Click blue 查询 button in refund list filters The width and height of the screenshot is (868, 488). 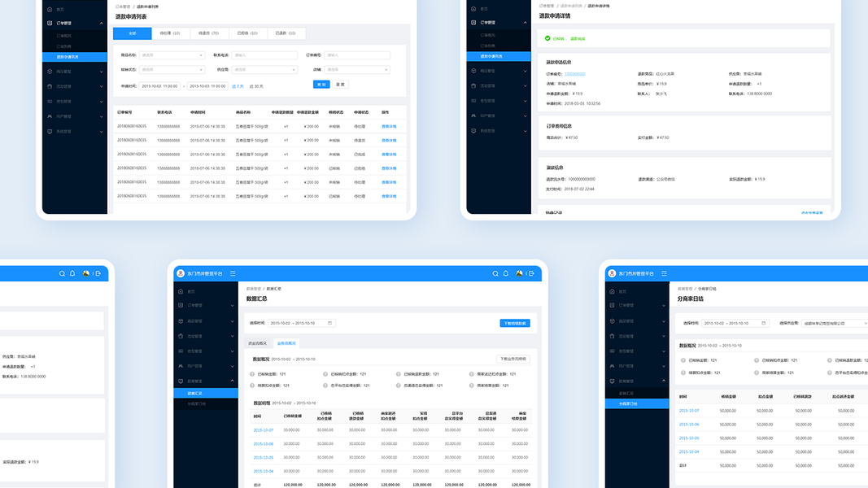pyautogui.click(x=321, y=85)
